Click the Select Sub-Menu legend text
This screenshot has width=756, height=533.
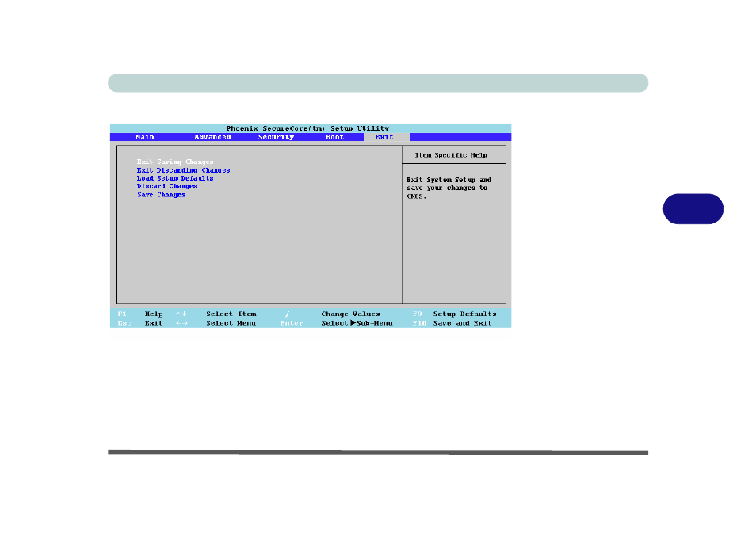point(357,323)
